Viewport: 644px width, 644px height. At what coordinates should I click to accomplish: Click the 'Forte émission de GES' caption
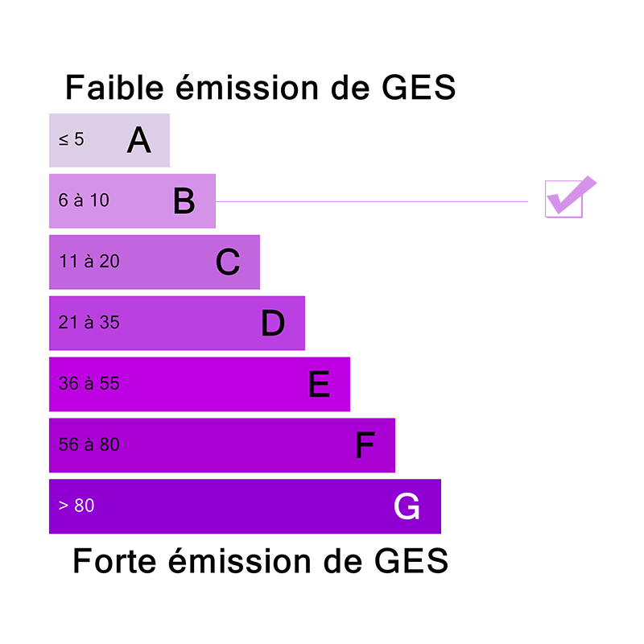(260, 560)
